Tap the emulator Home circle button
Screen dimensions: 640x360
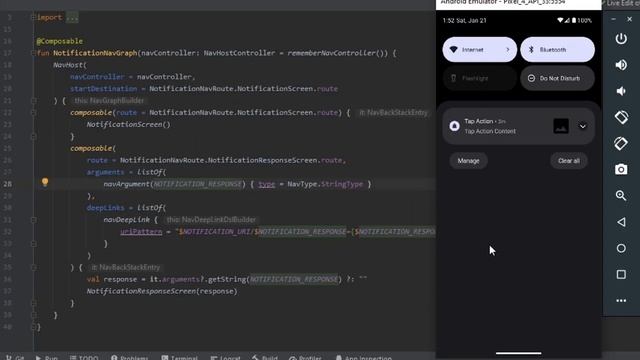tap(621, 248)
